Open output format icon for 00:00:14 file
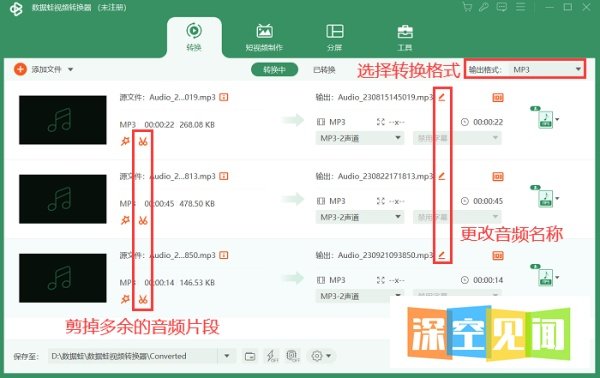The image size is (600, 378). (545, 276)
